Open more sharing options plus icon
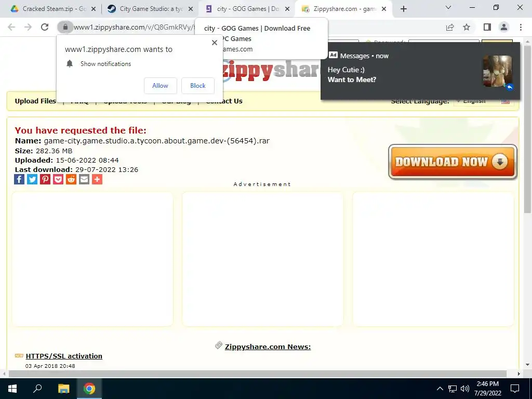Screen dimensions: 532x399 (97, 179)
